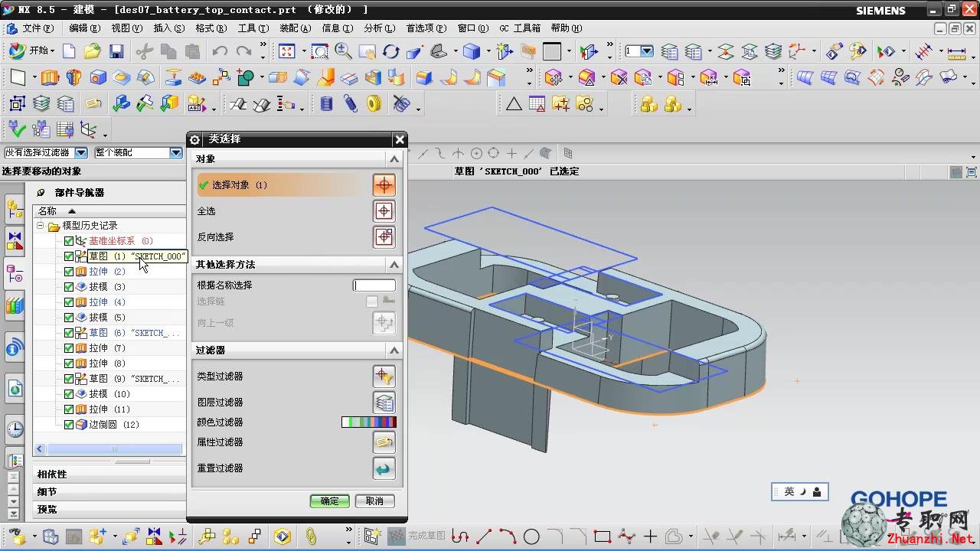Click the 确定 OK button
Image resolution: width=980 pixels, height=551 pixels.
330,501
